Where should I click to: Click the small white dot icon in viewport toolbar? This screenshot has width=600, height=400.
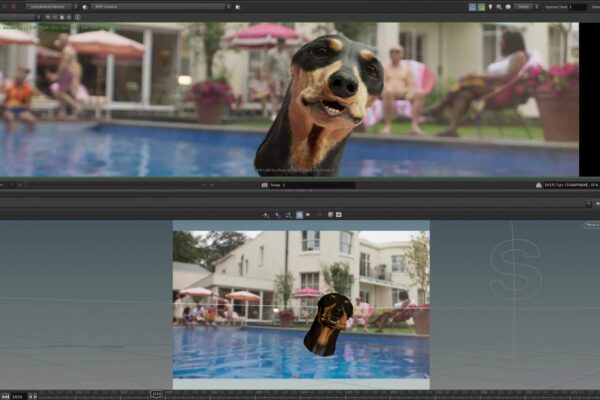(308, 215)
